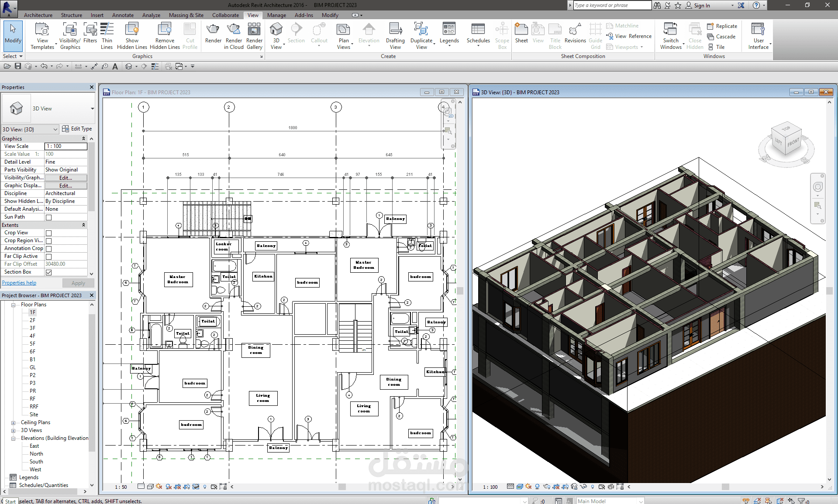Open the Revisions tool
838x504 pixels.
pos(575,33)
